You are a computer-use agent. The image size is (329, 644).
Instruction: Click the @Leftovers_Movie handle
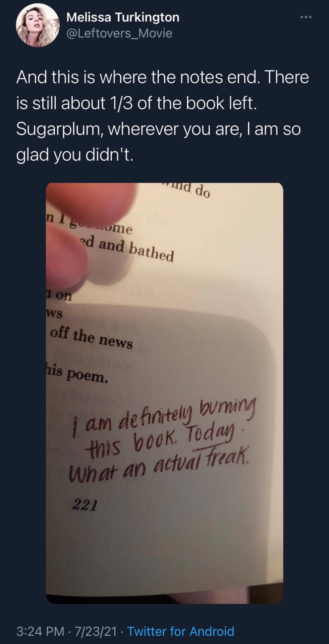click(119, 33)
